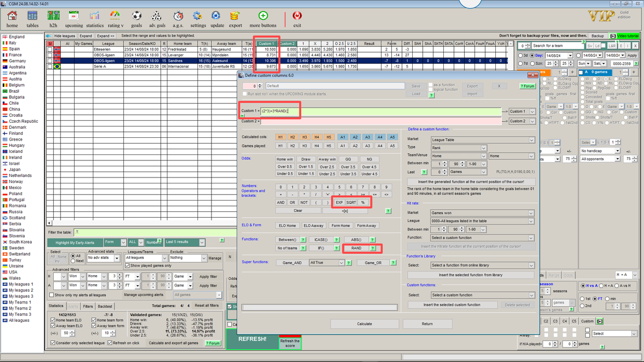Enable the 'logical function' checkbox
Image resolution: width=644 pixels, height=362 pixels.
tap(430, 90)
